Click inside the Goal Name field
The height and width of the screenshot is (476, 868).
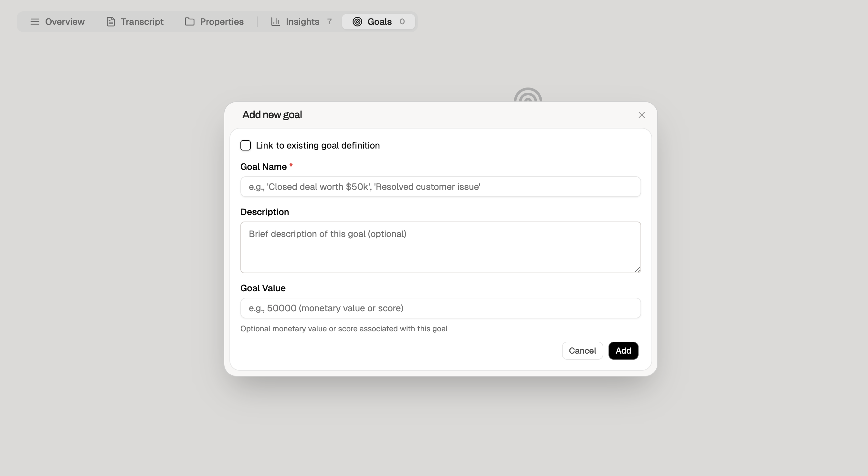pos(440,187)
